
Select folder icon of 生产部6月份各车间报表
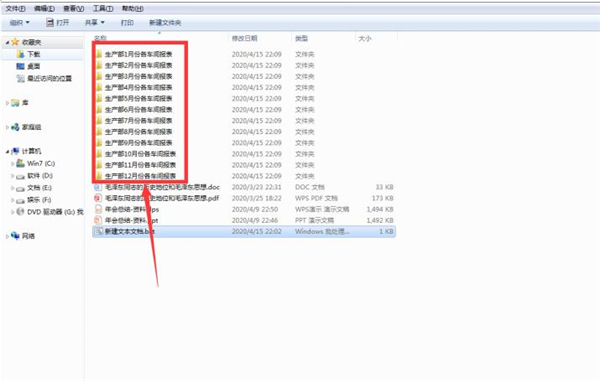(x=99, y=109)
